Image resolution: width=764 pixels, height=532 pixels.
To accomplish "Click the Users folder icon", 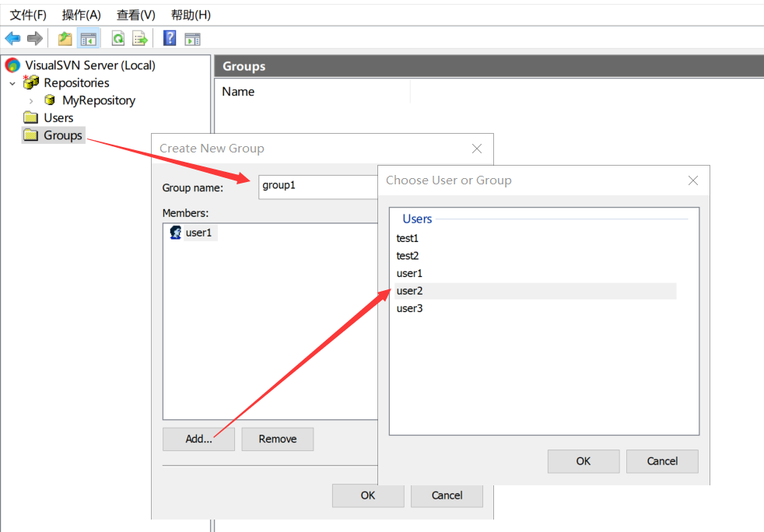I will (30, 117).
